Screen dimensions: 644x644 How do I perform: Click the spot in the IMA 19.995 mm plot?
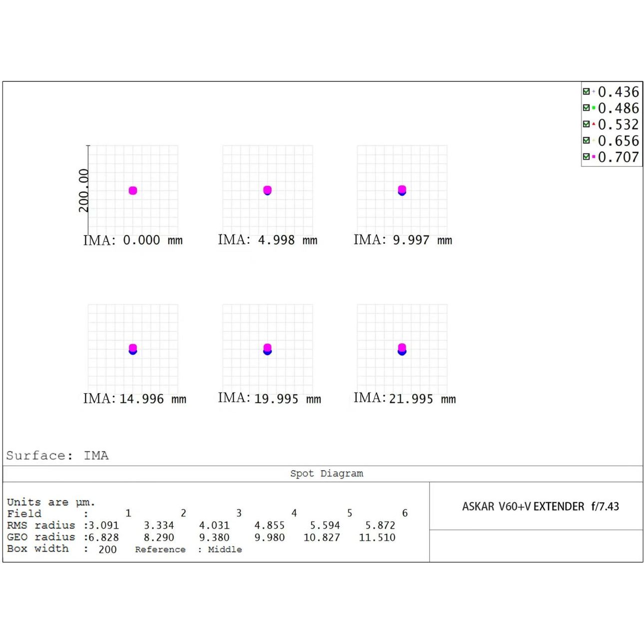coord(267,349)
